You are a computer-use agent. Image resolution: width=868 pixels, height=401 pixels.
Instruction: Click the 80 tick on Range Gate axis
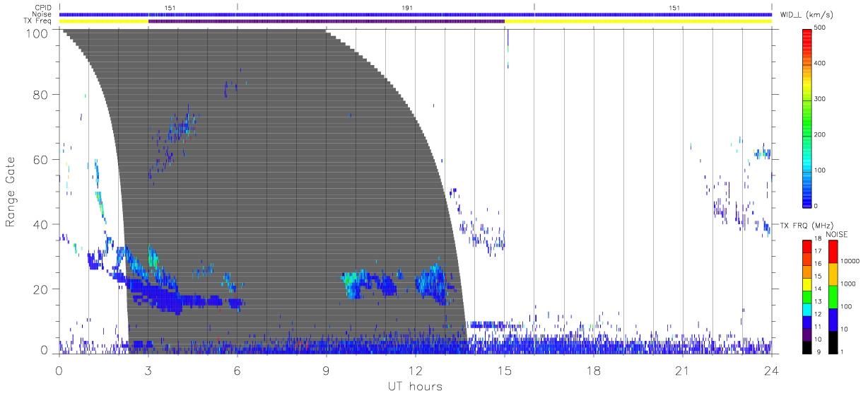(x=41, y=94)
